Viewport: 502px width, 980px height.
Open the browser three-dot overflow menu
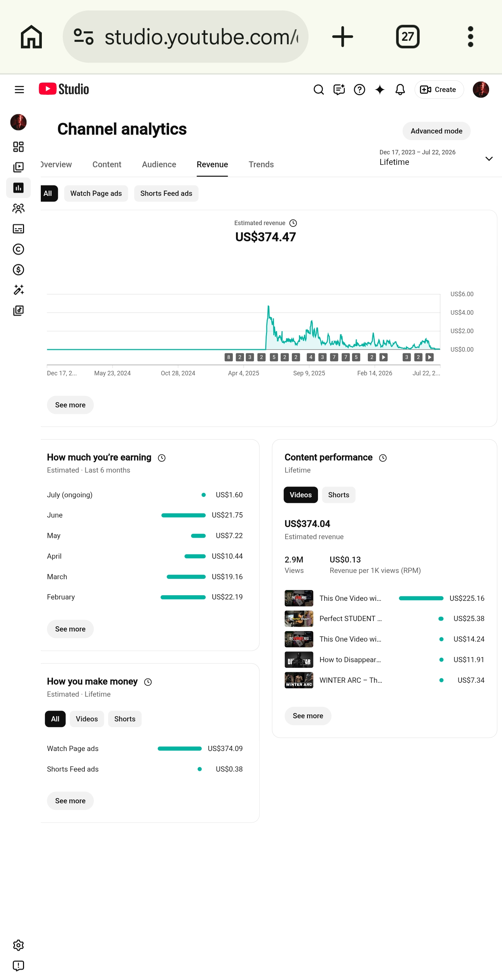[470, 37]
